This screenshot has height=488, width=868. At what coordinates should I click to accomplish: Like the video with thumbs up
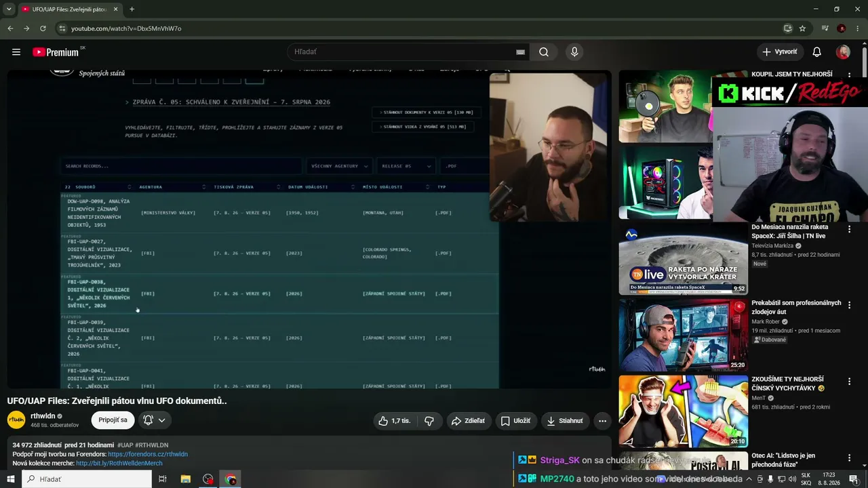click(394, 421)
